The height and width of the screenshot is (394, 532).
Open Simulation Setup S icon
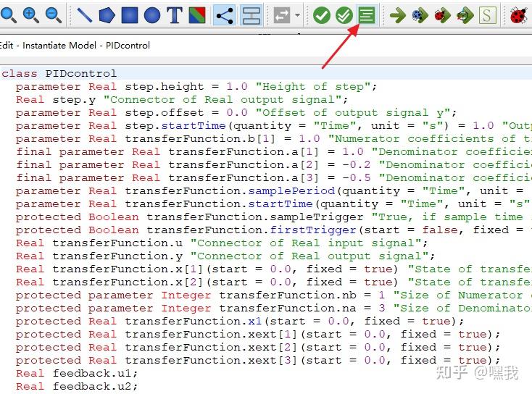487,15
